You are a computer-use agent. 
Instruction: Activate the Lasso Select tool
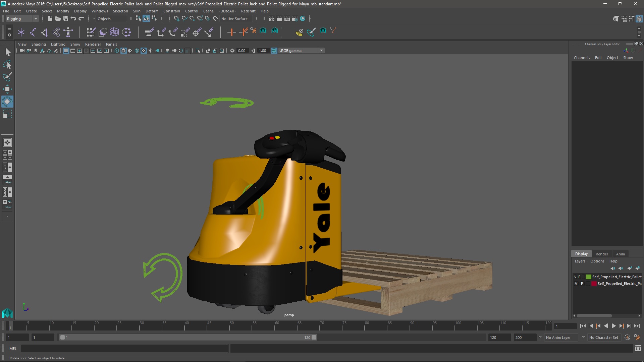tap(7, 64)
